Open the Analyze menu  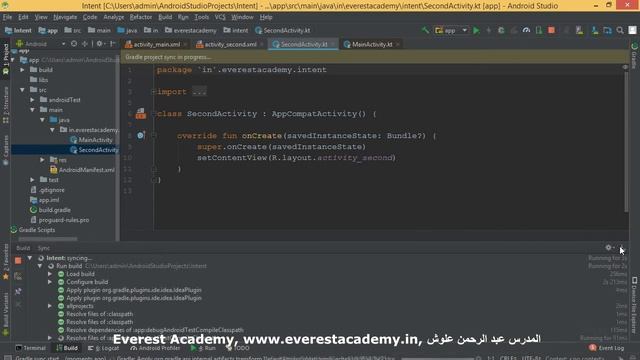(113, 17)
